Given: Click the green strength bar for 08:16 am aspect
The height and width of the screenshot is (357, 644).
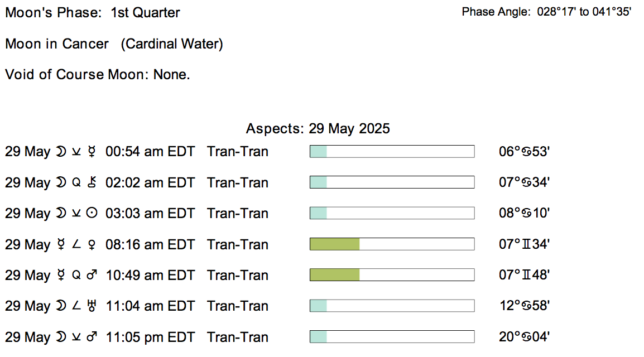Looking at the screenshot, I should [334, 244].
